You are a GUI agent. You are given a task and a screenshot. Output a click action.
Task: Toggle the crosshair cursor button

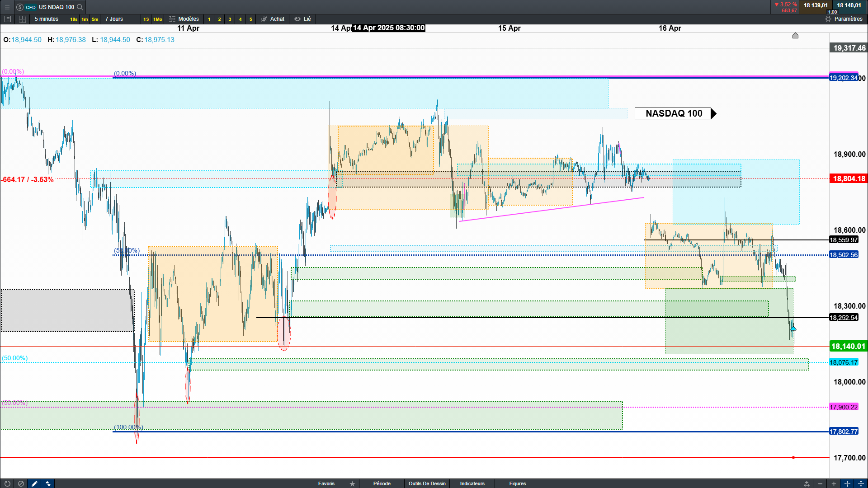coord(847,483)
